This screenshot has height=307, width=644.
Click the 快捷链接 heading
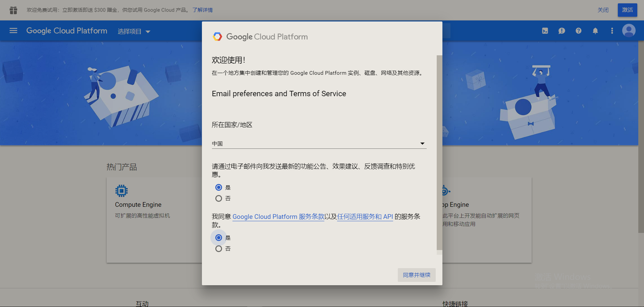tap(455, 304)
